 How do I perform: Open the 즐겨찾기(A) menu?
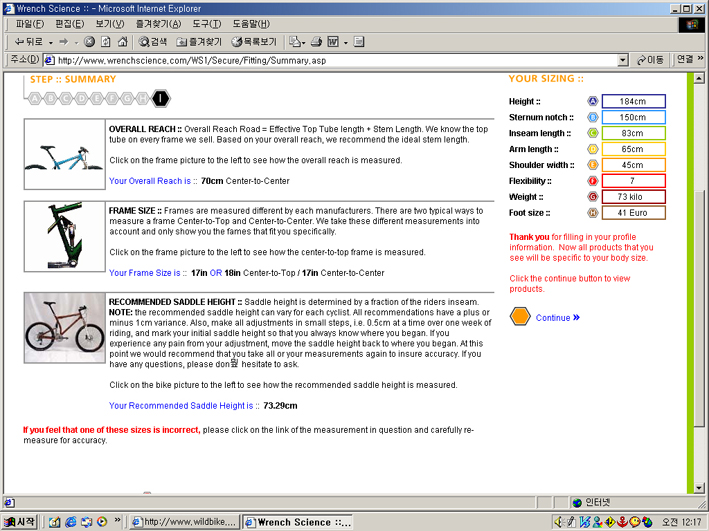(158, 24)
